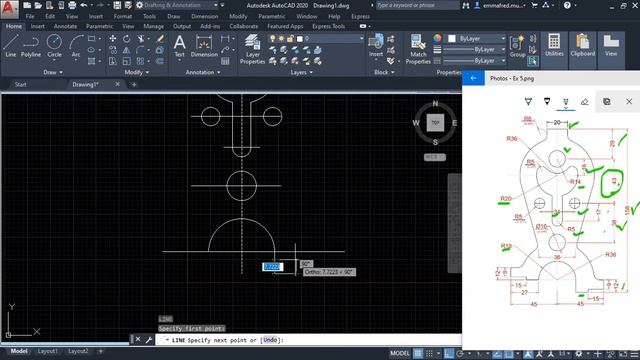Click the Group tool icon
The height and width of the screenshot is (360, 640).
pyautogui.click(x=518, y=46)
